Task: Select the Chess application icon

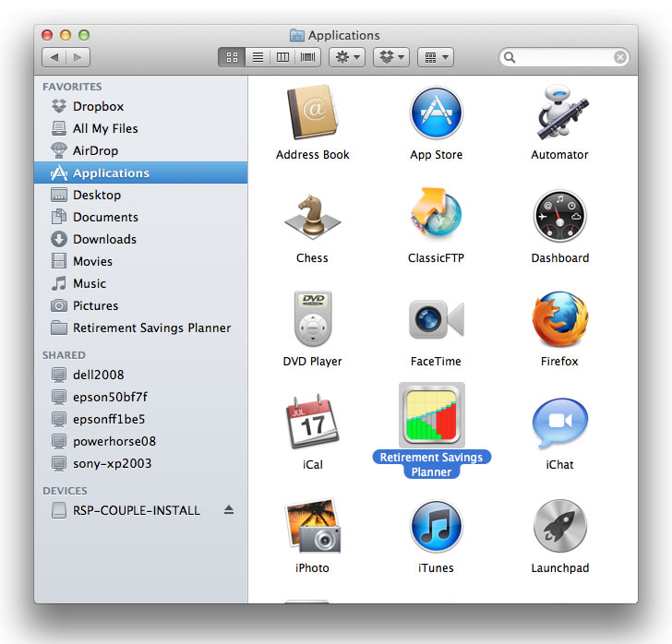Action: [x=312, y=217]
